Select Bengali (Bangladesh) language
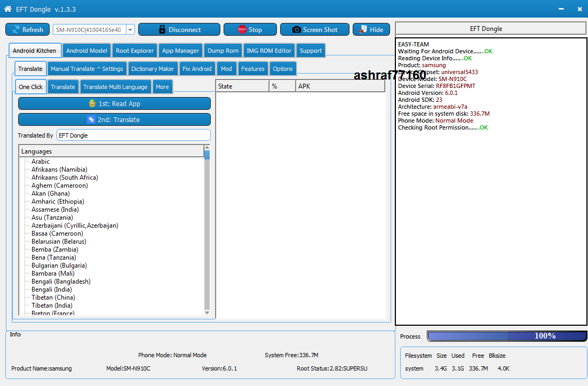The height and width of the screenshot is (386, 588). 61,282
